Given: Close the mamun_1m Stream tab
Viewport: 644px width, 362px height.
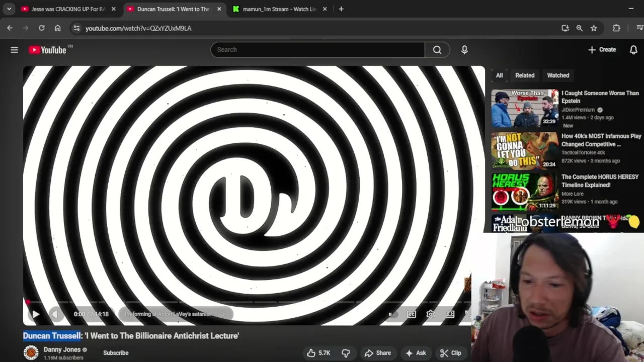Looking at the screenshot, I should pos(325,9).
